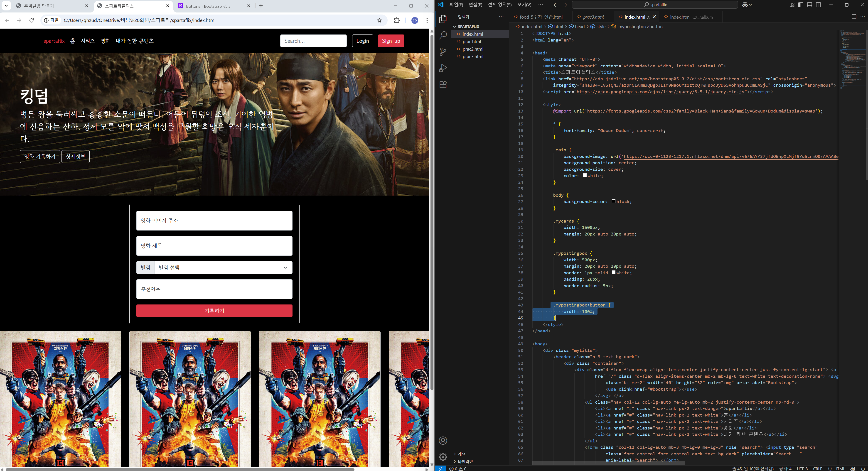Click the 상세정보 button
This screenshot has height=471, width=868.
[x=76, y=157]
